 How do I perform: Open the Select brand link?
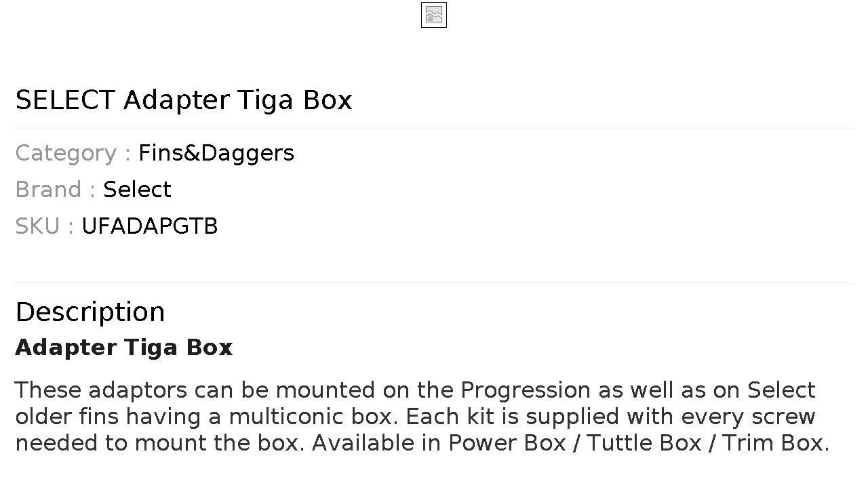(137, 190)
